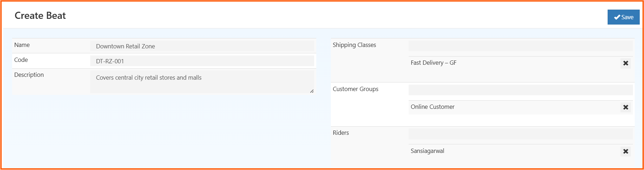Select the Fast Delivery – GF entry
The image size is (644, 170).
tap(433, 63)
